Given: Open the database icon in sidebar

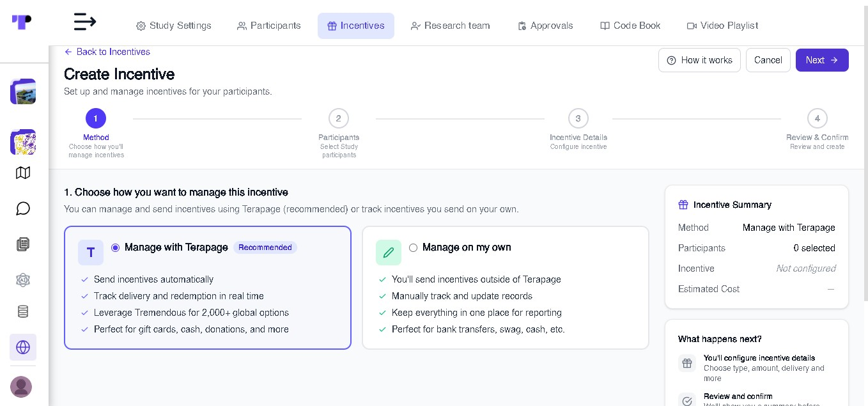Looking at the screenshot, I should click(x=23, y=311).
